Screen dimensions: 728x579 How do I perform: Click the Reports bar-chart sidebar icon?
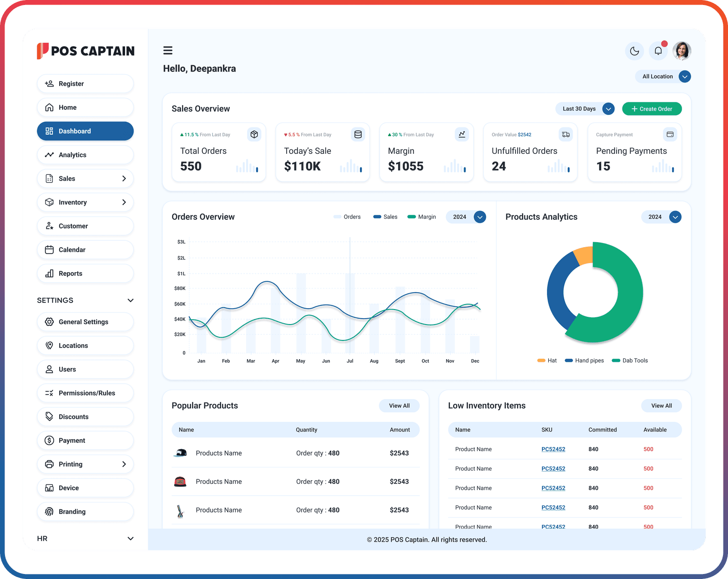(x=50, y=273)
